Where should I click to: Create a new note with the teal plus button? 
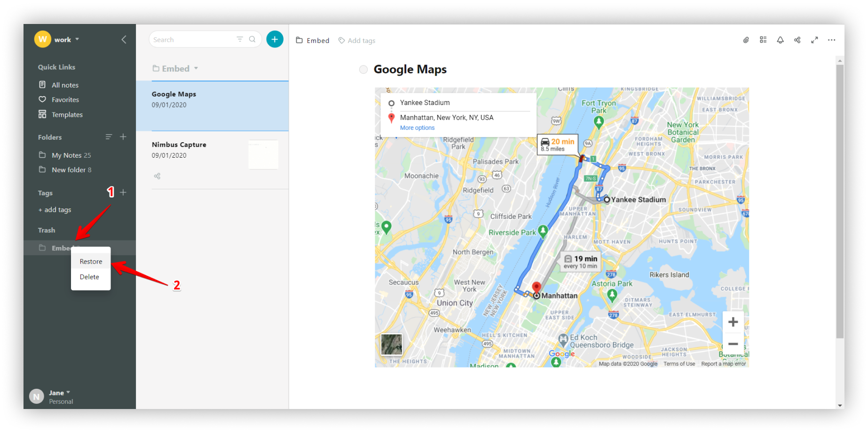pos(275,40)
